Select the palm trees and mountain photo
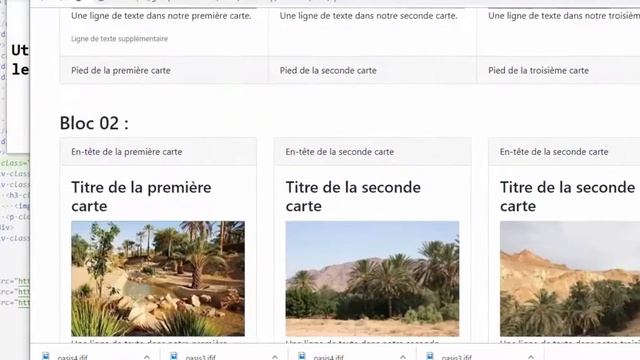Image resolution: width=640 pixels, height=360 pixels. pyautogui.click(x=372, y=279)
